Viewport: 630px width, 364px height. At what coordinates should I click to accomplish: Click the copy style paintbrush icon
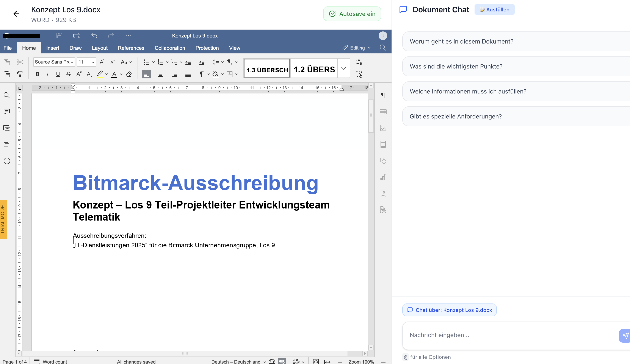[20, 74]
